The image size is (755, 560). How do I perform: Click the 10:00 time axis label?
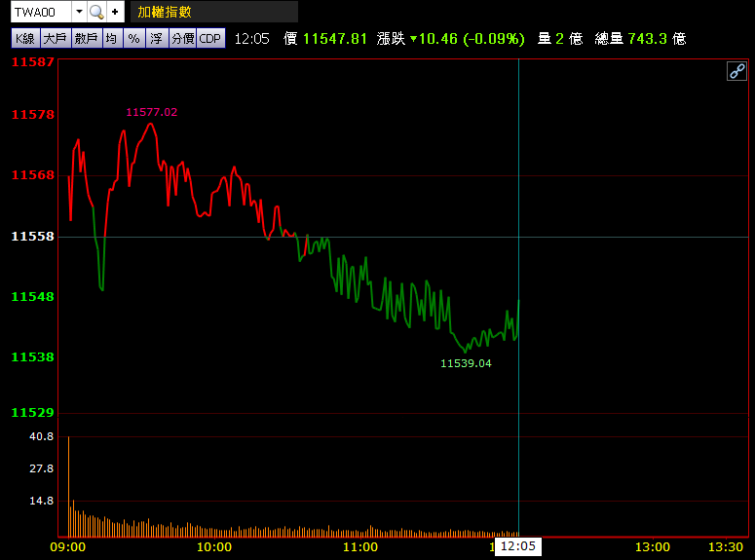point(214,547)
